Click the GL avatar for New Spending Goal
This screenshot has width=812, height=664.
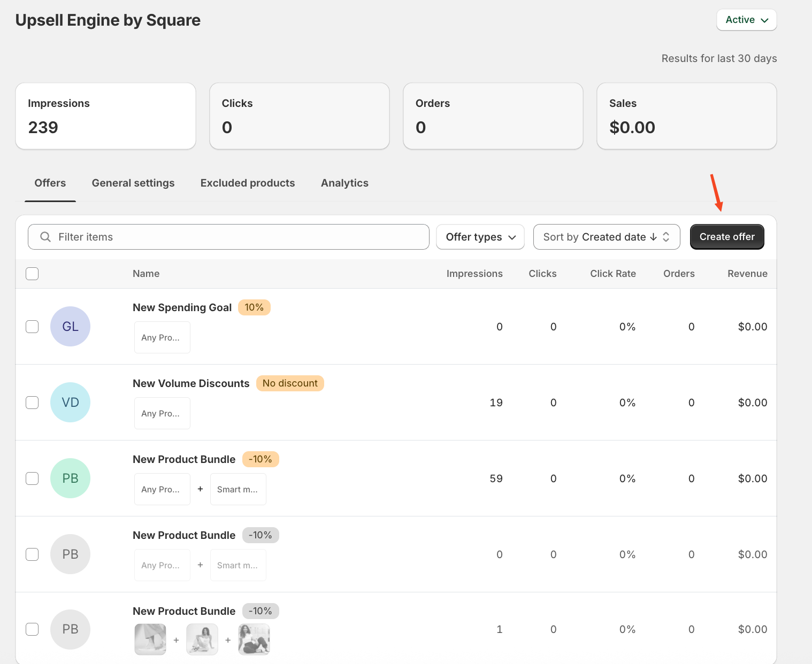[70, 326]
